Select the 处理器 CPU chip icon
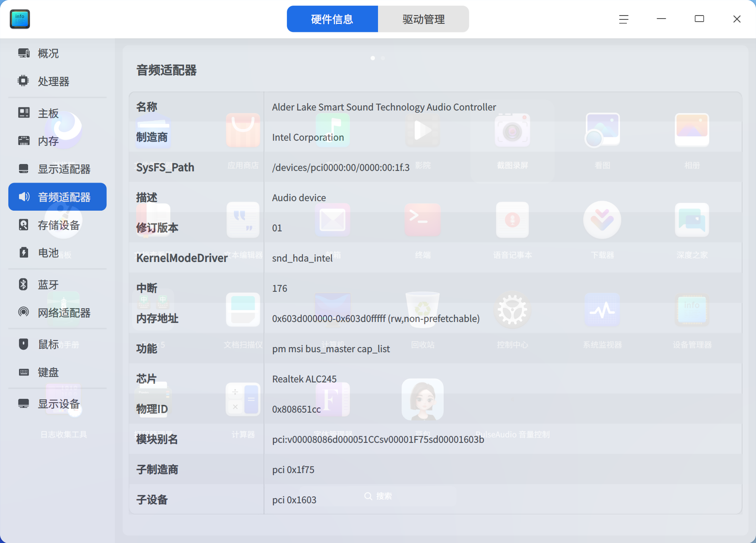 point(24,81)
